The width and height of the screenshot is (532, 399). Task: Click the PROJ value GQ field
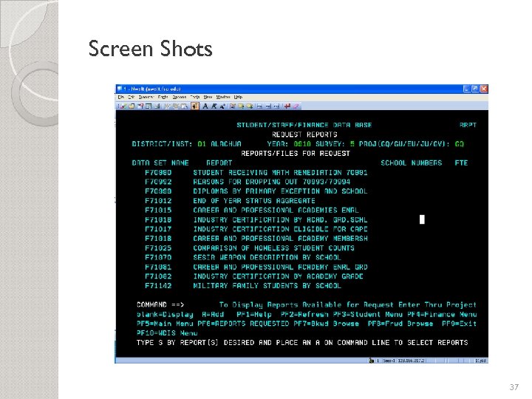tap(460, 144)
